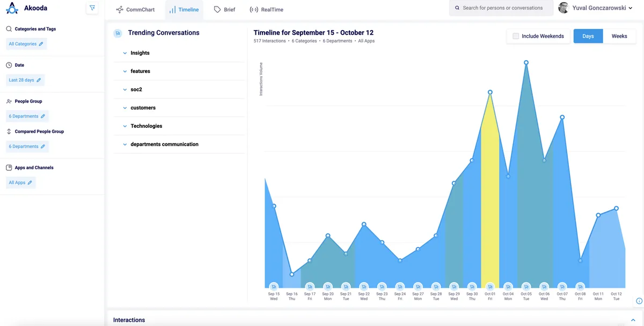
Task: Click the trending icon above Sep 29
Action: (x=454, y=287)
